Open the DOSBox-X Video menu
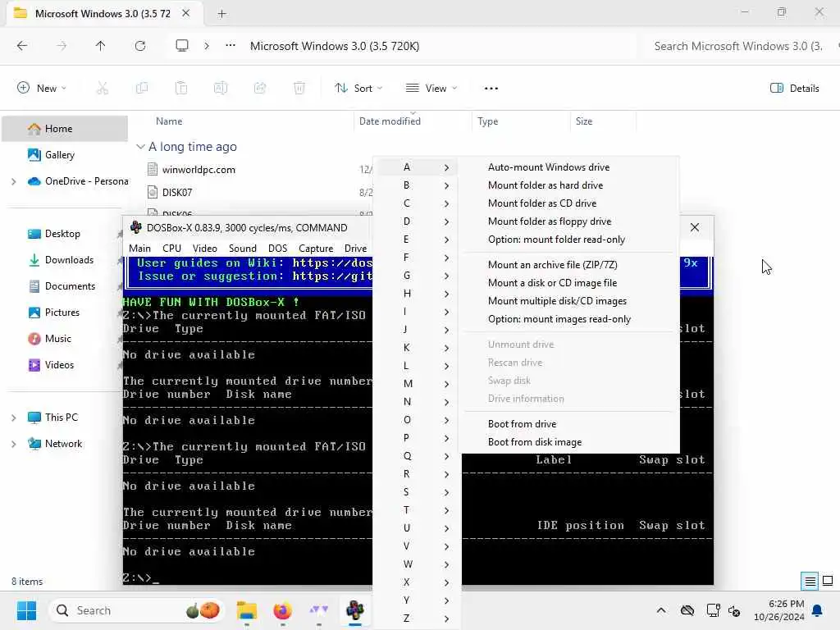The height and width of the screenshot is (630, 840). pos(205,249)
